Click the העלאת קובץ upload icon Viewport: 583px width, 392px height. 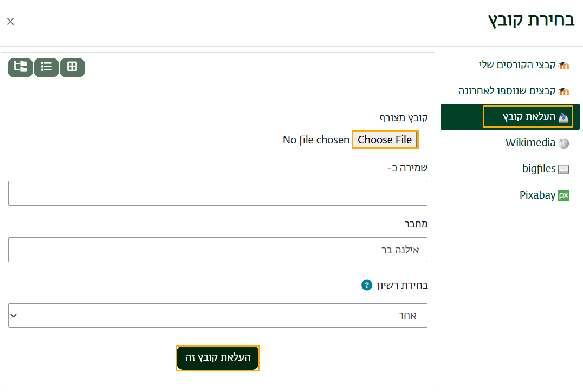[564, 117]
